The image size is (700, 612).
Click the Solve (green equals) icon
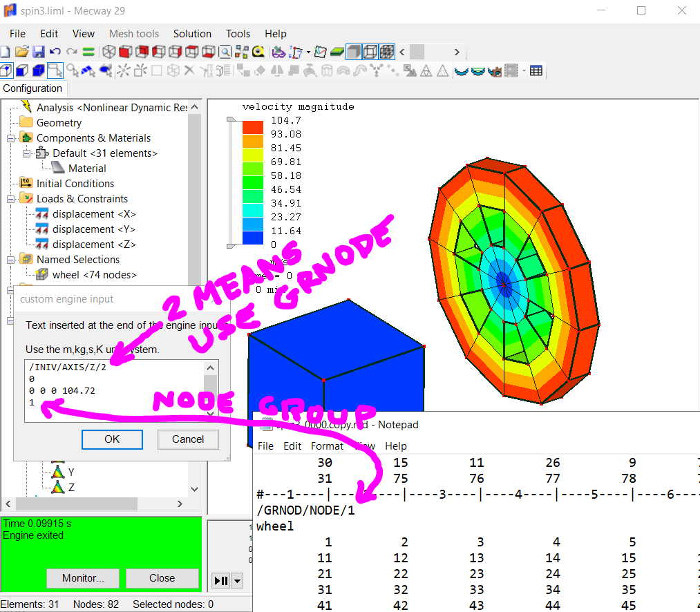pos(88,52)
